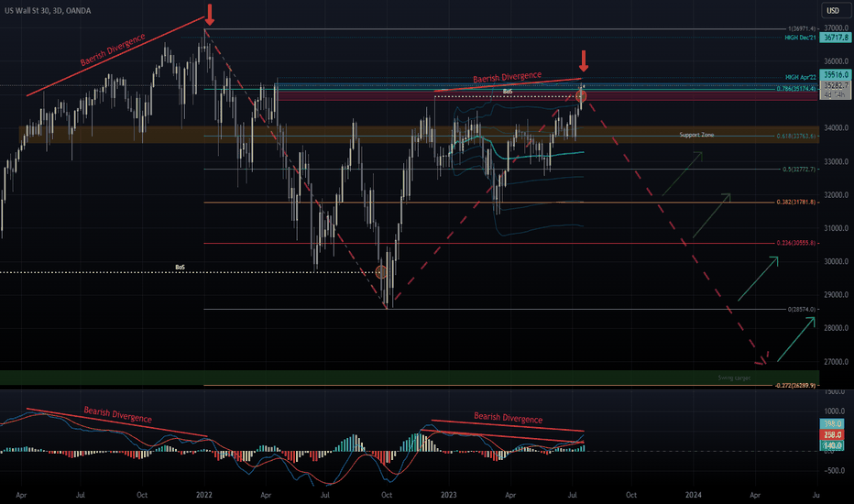This screenshot has height=504, width=854.
Task: Click the 27000.0 price axis label
Action: [836, 362]
